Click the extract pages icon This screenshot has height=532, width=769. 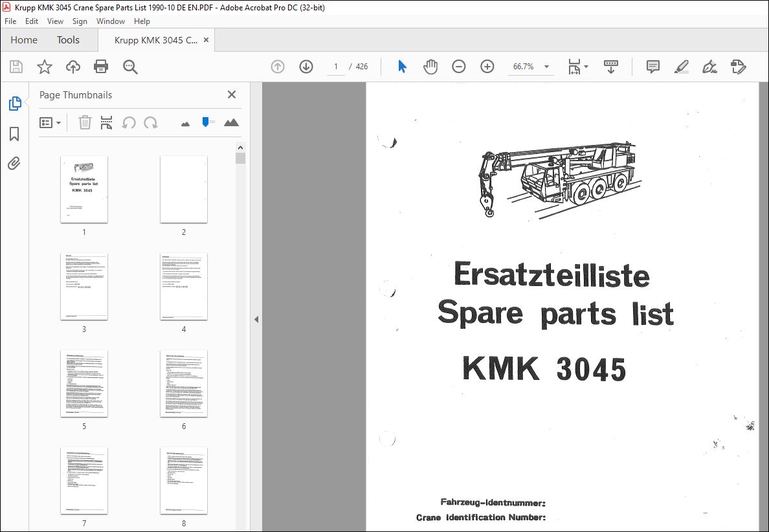[x=106, y=122]
